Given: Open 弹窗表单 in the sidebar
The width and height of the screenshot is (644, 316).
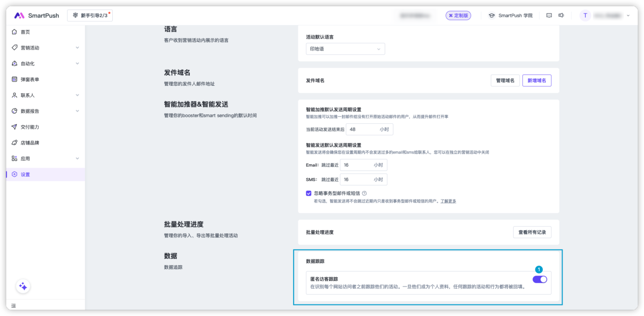Looking at the screenshot, I should pyautogui.click(x=30, y=80).
